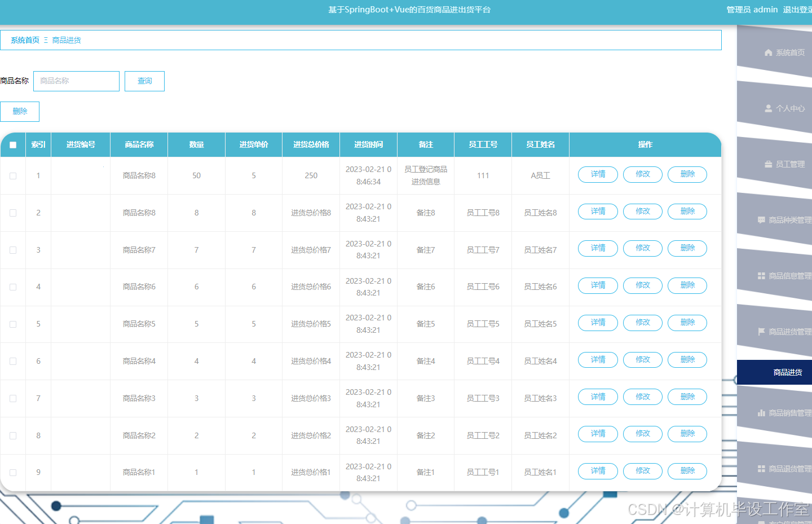
Task: Click the 商品进货 breadcrumb item
Action: (67, 40)
